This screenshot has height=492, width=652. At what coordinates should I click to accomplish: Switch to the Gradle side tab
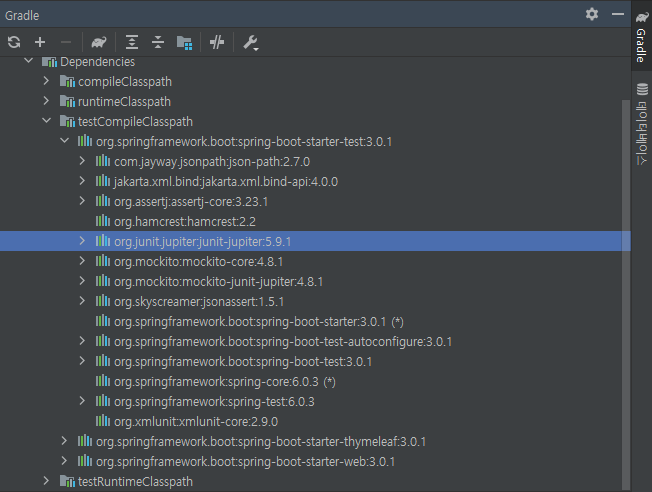pyautogui.click(x=642, y=37)
